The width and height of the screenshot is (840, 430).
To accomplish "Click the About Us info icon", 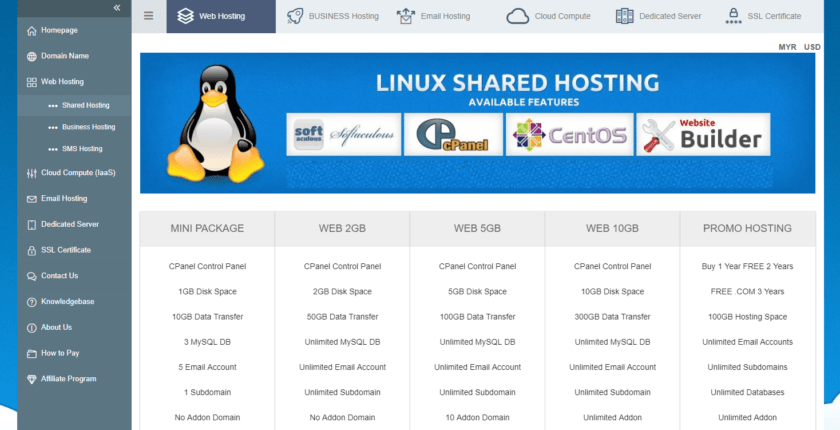I will [32, 327].
